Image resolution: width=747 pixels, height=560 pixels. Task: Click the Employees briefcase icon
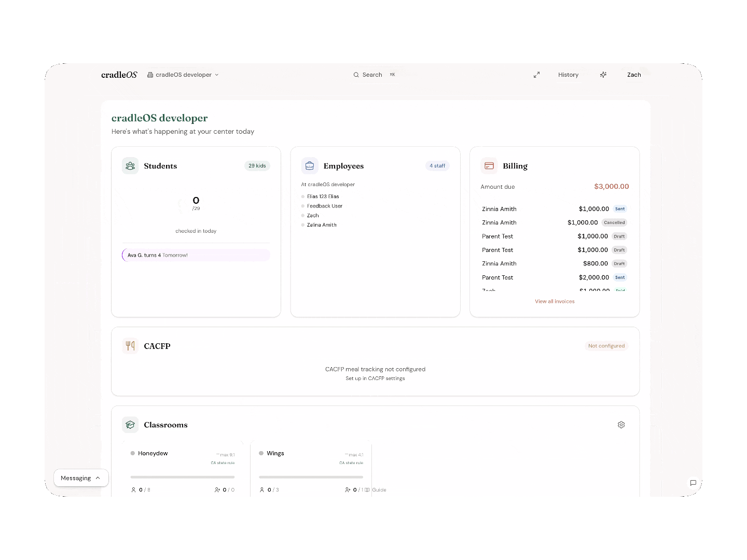click(310, 166)
